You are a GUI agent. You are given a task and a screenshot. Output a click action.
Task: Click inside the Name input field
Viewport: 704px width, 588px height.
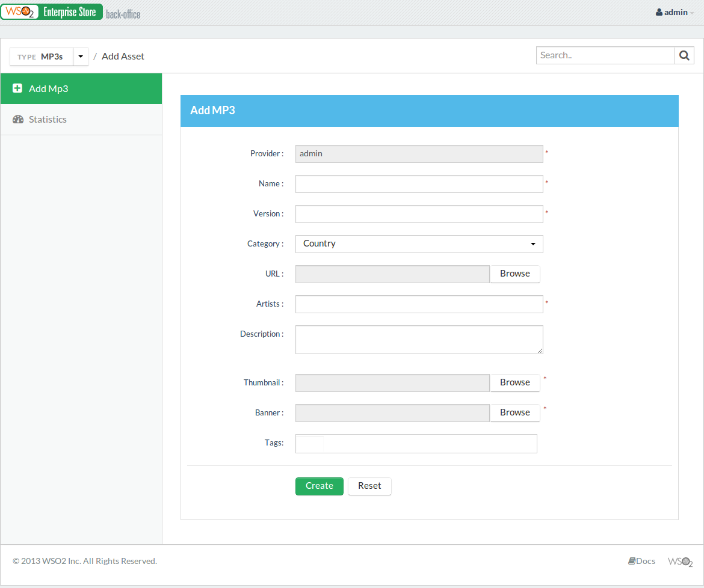pos(419,183)
